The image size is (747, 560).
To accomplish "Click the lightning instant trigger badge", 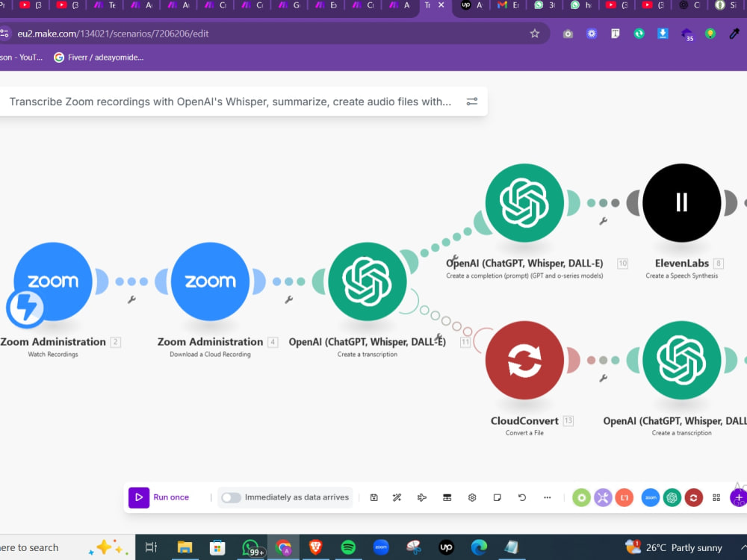I will pyautogui.click(x=25, y=308).
